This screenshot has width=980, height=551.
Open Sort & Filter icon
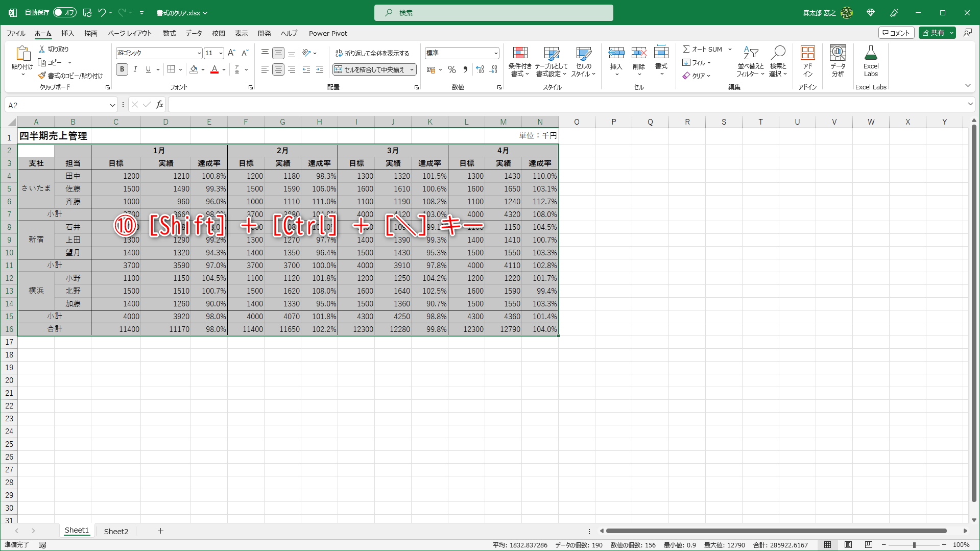coord(750,53)
